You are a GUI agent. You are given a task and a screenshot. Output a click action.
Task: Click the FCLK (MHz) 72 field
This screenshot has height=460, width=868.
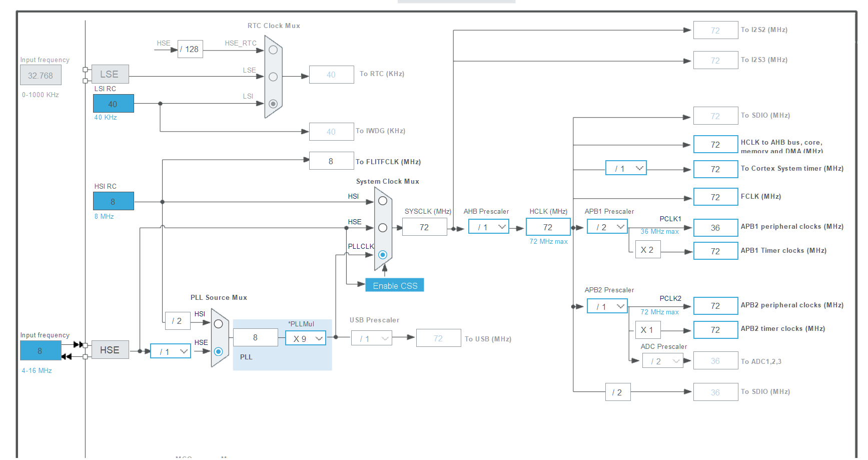click(x=716, y=197)
